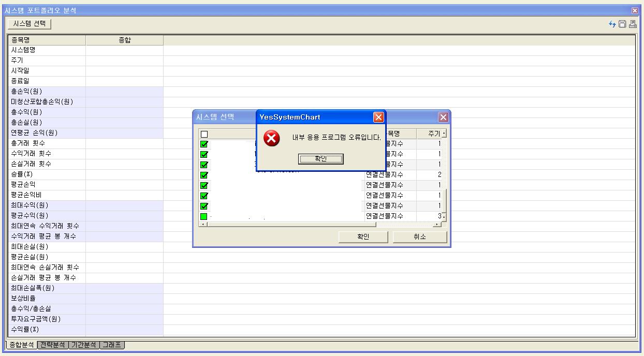
Task: Uncheck the system row with 주기 value 2
Action: click(x=204, y=175)
